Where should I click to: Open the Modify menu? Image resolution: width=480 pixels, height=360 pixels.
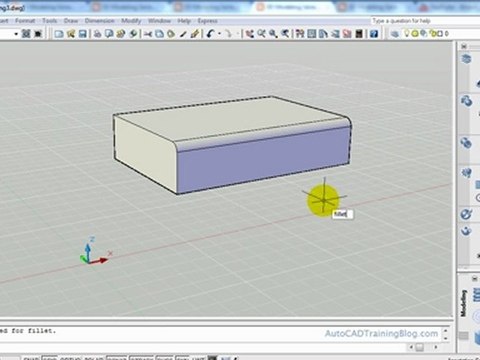(131, 21)
